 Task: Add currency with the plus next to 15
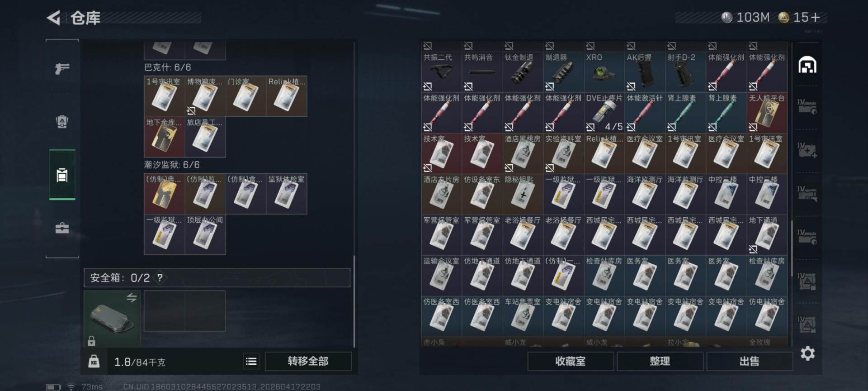click(x=816, y=18)
